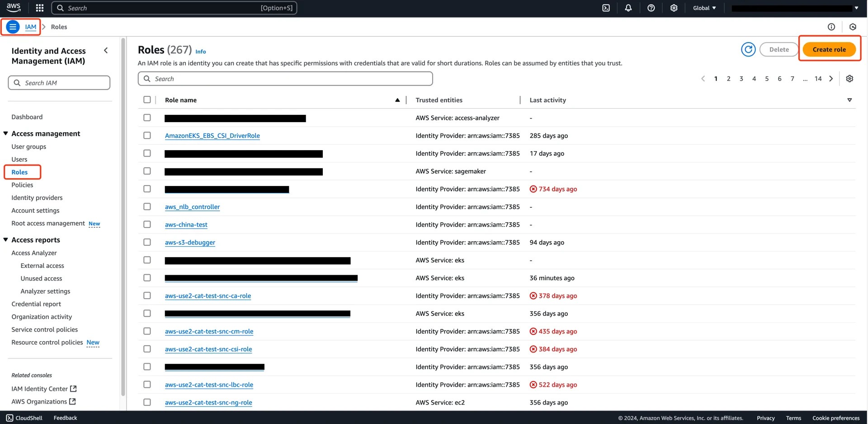Tick the aws-china-test row checkbox
Viewport: 868px width, 424px height.
[147, 224]
